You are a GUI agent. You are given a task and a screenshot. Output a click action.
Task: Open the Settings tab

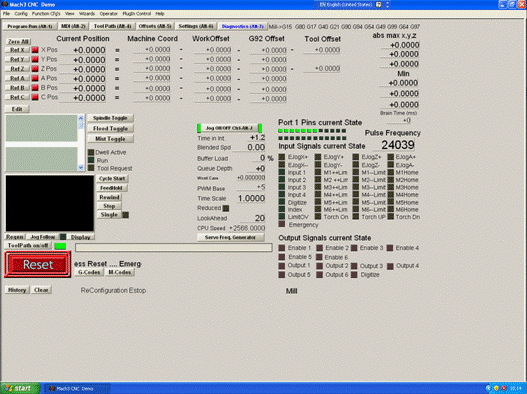coord(196,26)
